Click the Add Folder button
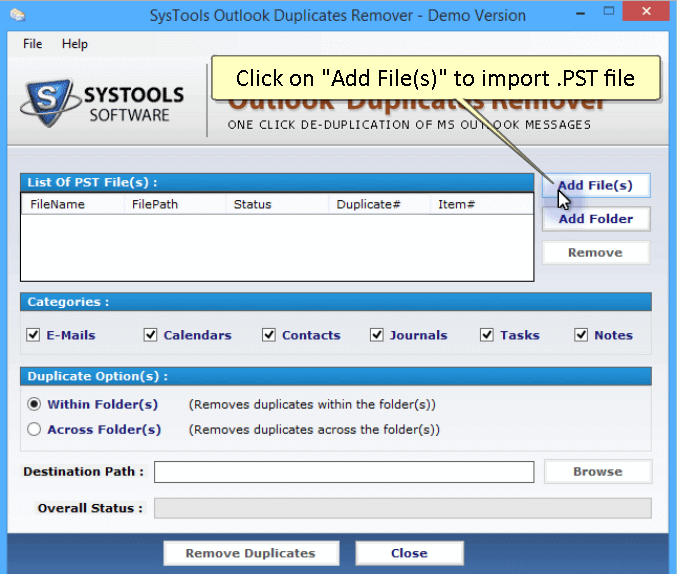This screenshot has width=677, height=574. pos(596,219)
